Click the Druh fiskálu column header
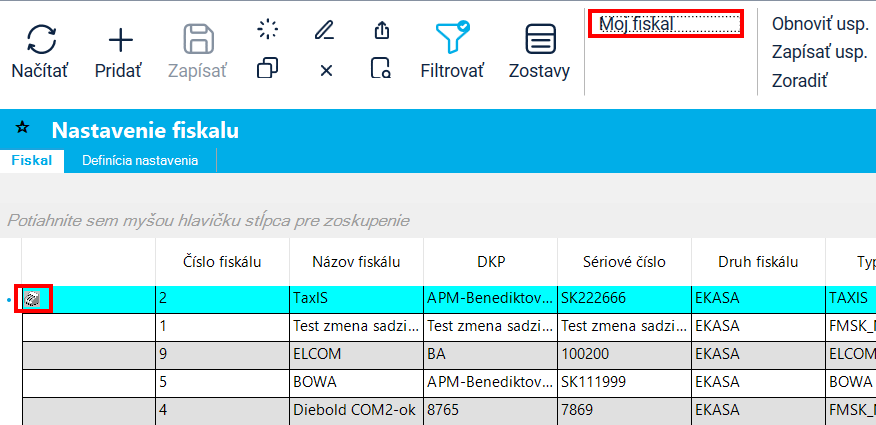Screen dimensions: 876x425 758,261
